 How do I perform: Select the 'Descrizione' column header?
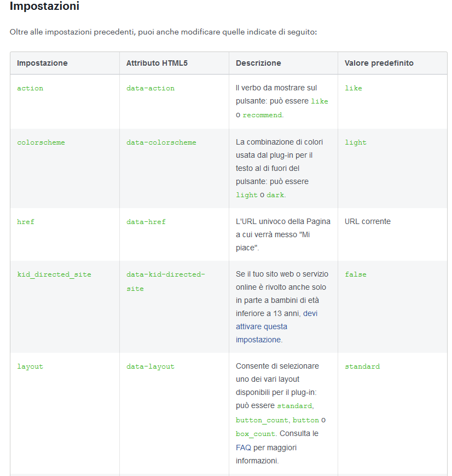pyautogui.click(x=258, y=63)
